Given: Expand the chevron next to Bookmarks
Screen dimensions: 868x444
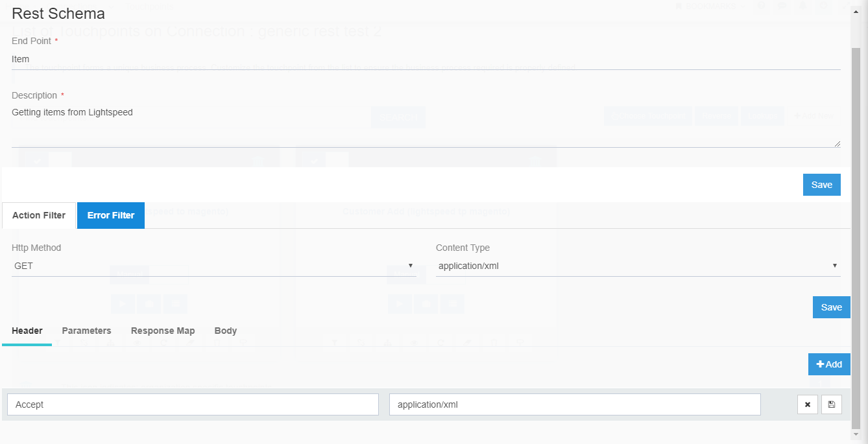Looking at the screenshot, I should click(x=743, y=6).
